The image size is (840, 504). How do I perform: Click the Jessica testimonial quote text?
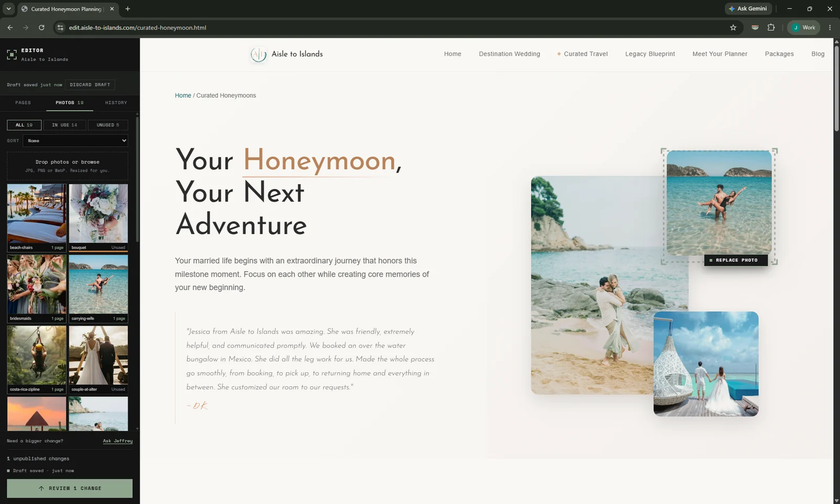point(310,359)
